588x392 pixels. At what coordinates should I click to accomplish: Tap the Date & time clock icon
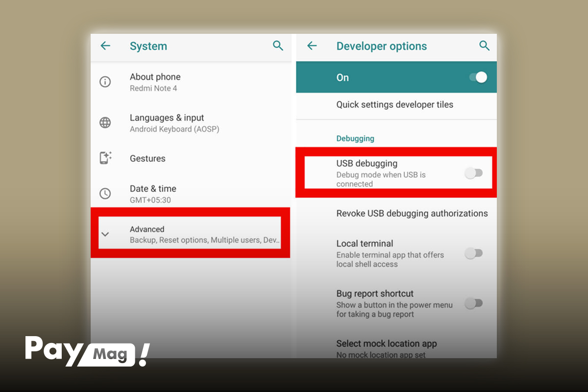(105, 194)
